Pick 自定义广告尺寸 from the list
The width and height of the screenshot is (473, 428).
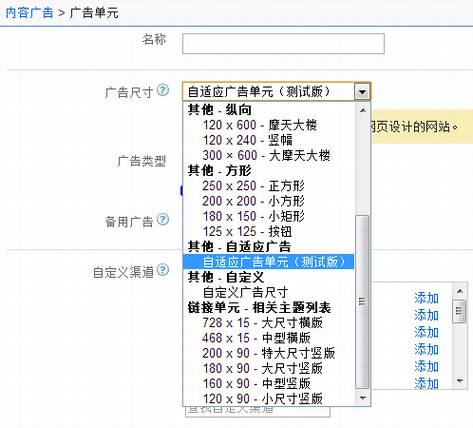tap(246, 292)
